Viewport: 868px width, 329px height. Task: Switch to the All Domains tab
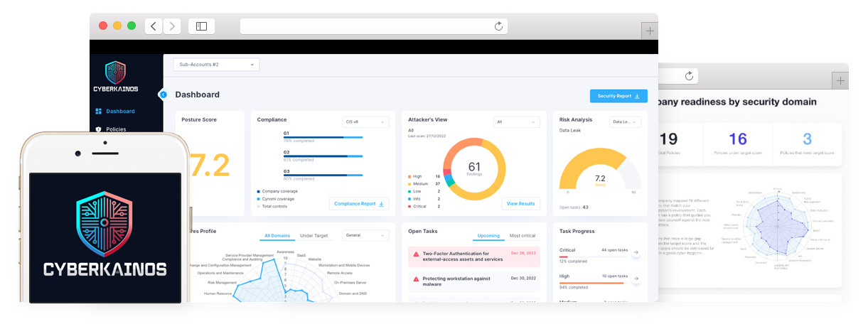pyautogui.click(x=277, y=235)
